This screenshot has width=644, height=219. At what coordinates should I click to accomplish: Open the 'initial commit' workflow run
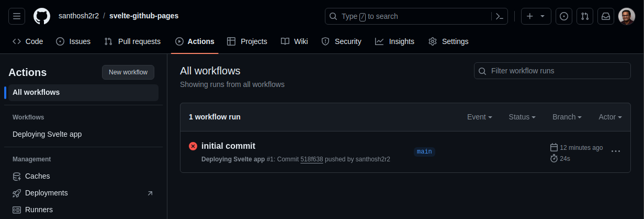228,146
